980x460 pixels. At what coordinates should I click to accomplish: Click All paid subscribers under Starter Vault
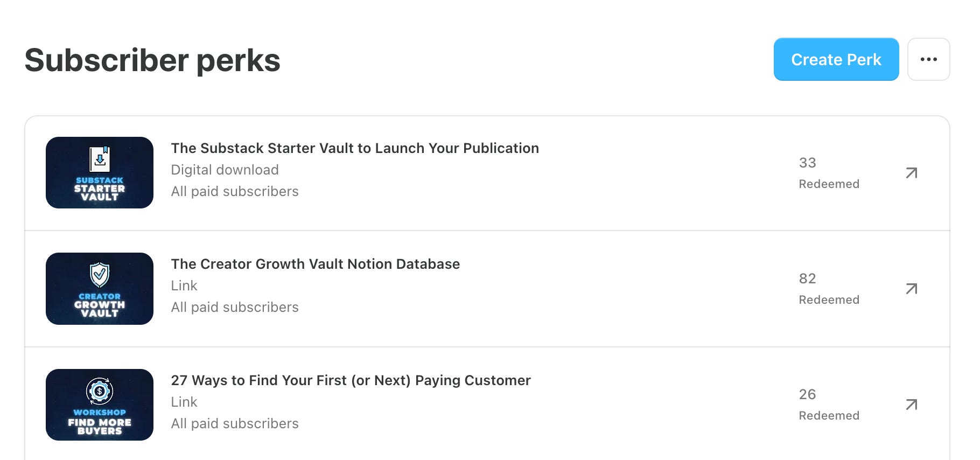click(x=235, y=191)
